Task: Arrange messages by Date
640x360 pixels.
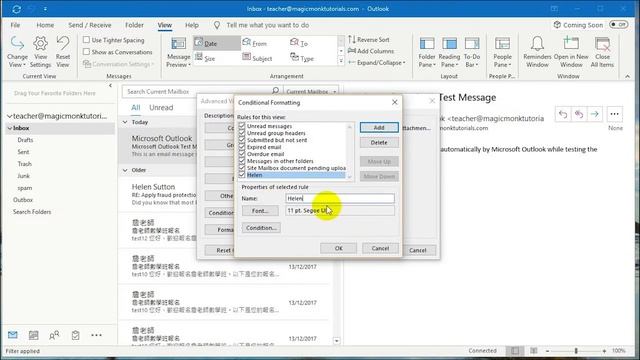Action: (216, 43)
